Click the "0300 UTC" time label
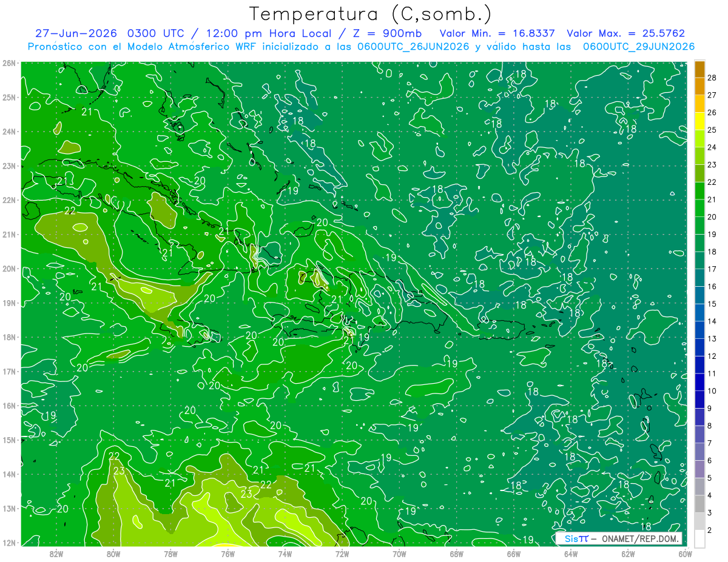This screenshot has width=728, height=562. pos(157,33)
